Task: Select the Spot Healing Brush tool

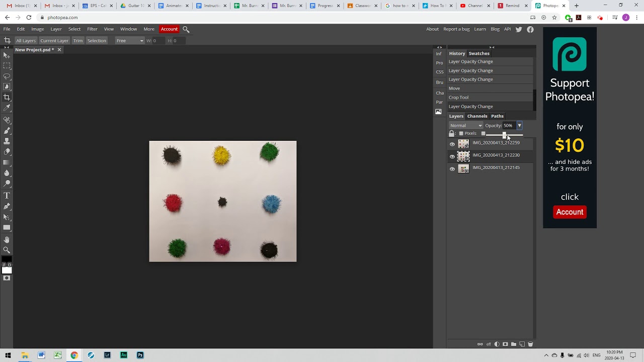Action: [7, 120]
